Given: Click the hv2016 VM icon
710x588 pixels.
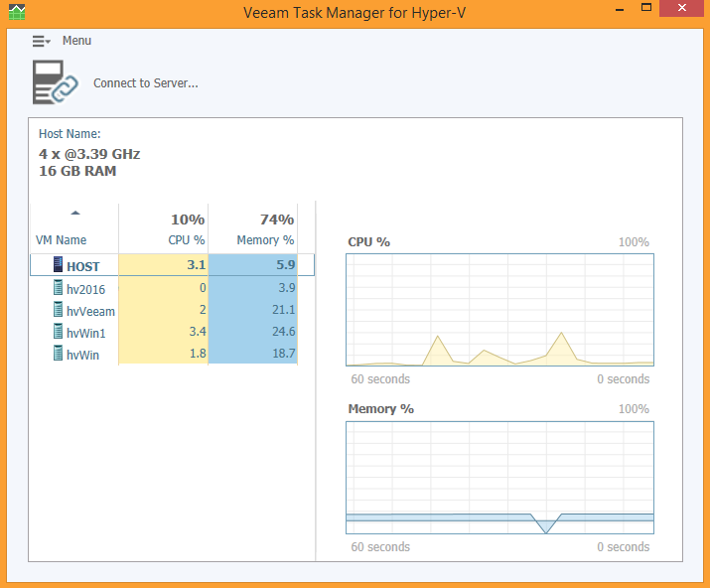Looking at the screenshot, I should pos(58,287).
